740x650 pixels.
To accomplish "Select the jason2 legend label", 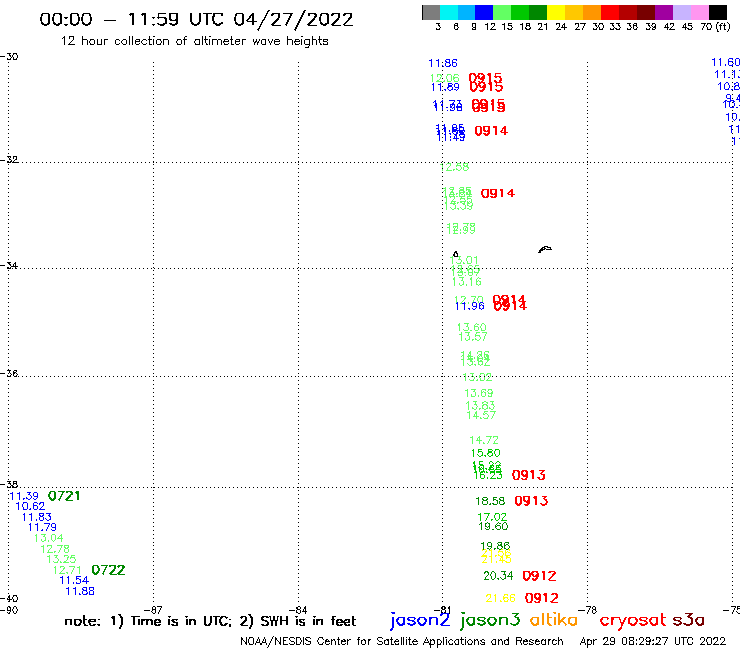I will pos(420,621).
